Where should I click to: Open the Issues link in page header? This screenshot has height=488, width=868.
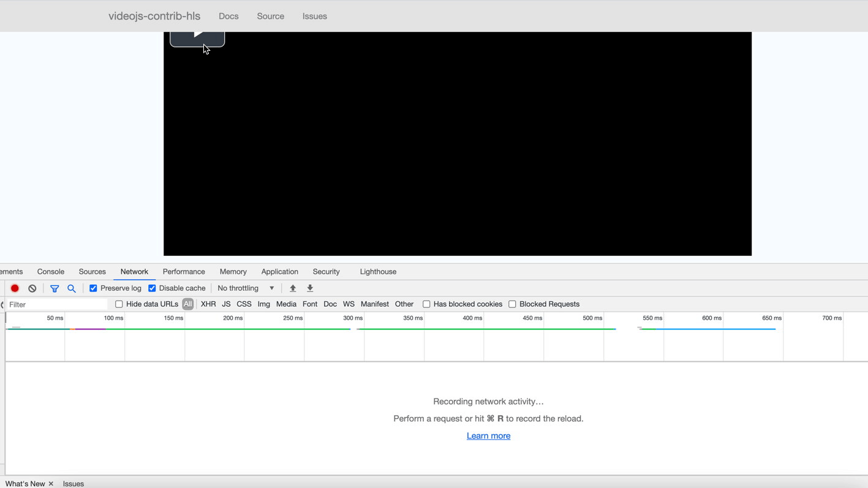(x=315, y=17)
